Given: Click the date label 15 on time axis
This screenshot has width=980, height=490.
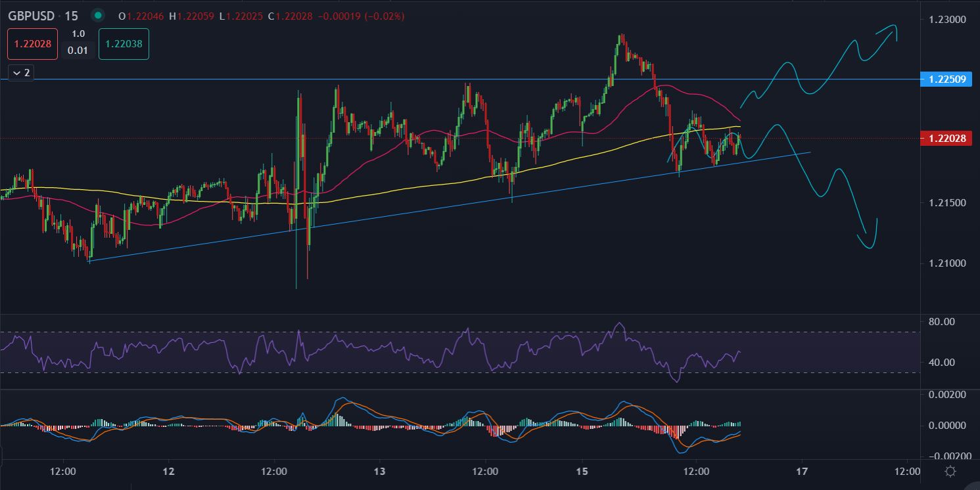Looking at the screenshot, I should (x=581, y=472).
